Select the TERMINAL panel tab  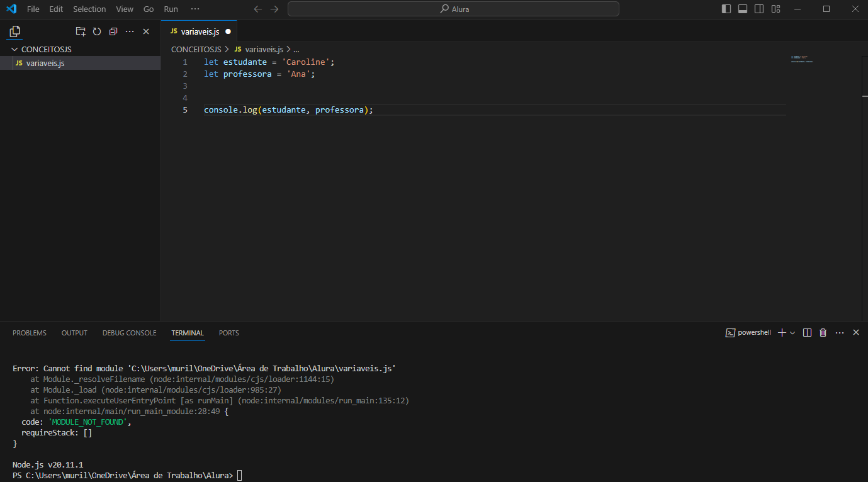coord(188,333)
